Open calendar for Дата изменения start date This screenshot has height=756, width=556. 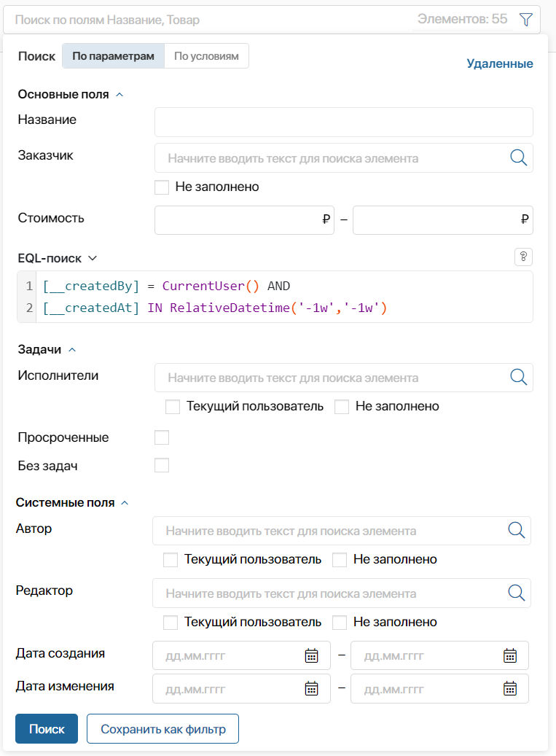click(x=312, y=688)
